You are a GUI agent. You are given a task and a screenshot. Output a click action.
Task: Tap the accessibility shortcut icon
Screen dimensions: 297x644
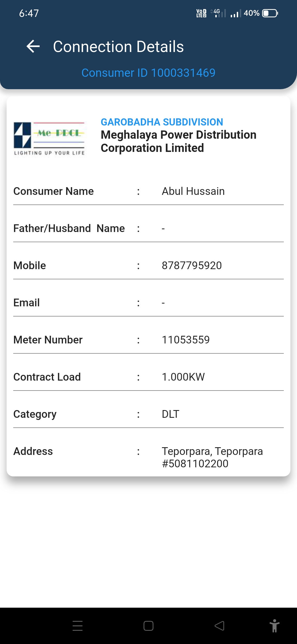point(274,626)
